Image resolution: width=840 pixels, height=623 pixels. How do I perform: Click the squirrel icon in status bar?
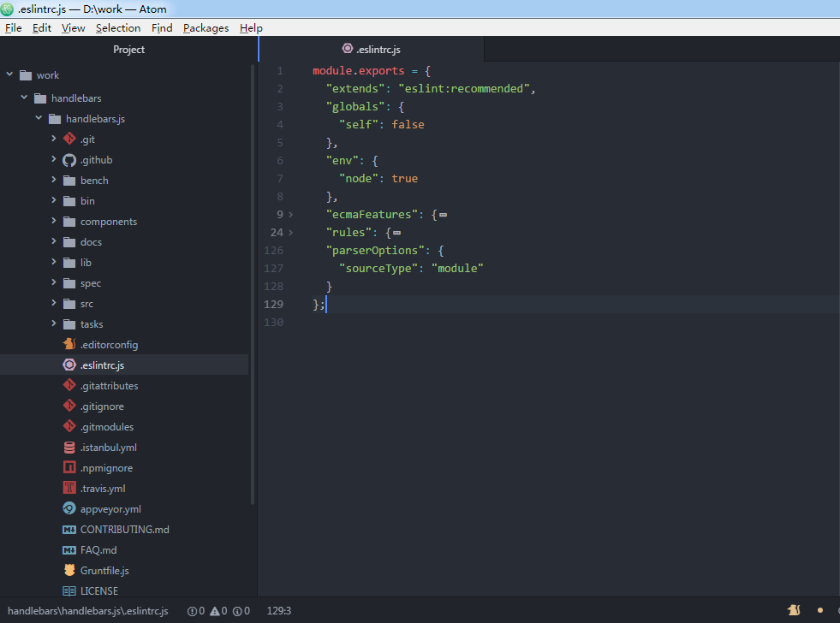click(x=794, y=610)
